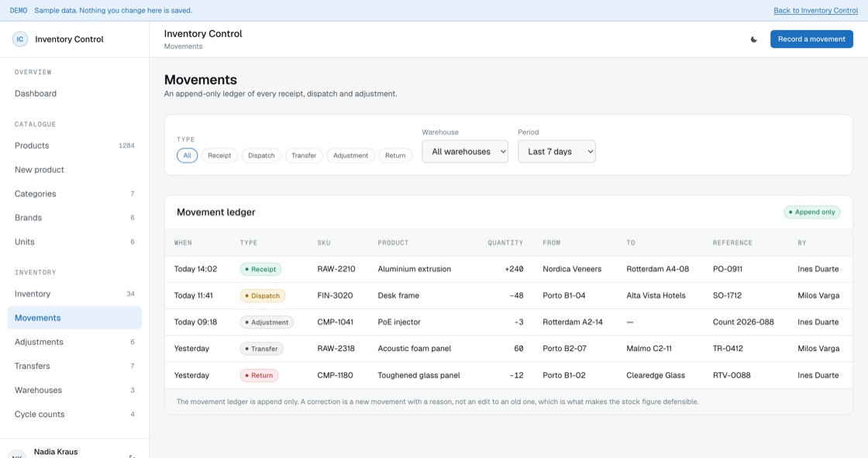Select Movements in the sidebar
Screen dimensions: 868x458
(x=74, y=318)
